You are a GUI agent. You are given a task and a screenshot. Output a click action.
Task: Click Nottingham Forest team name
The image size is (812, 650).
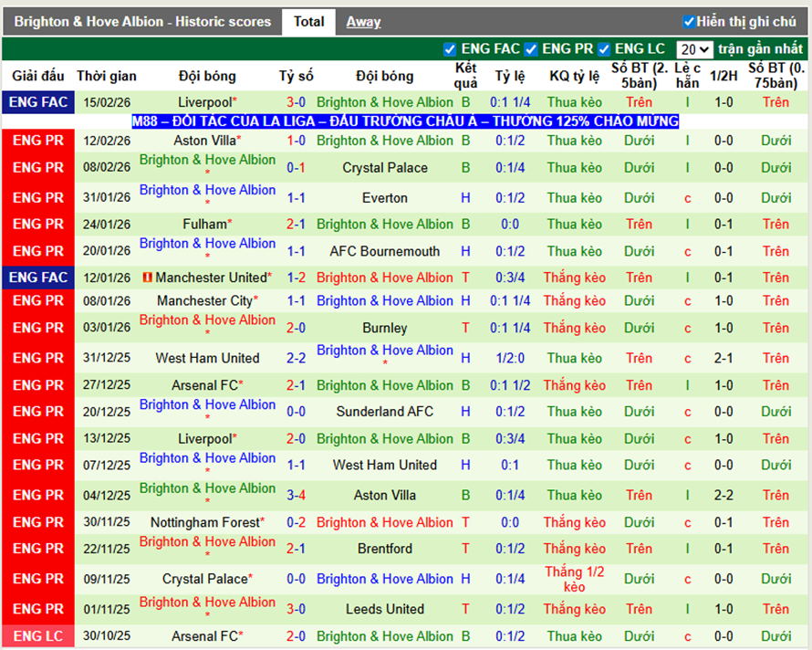click(x=207, y=522)
